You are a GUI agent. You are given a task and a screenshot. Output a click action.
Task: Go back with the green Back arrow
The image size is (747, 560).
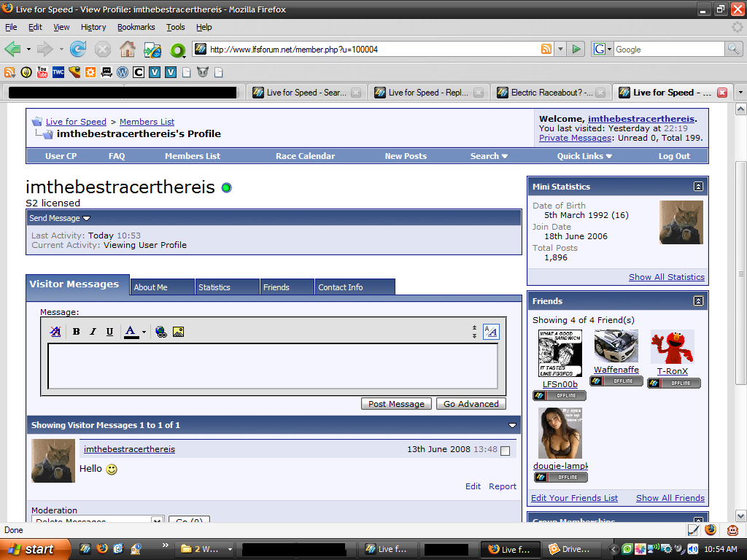click(x=12, y=49)
